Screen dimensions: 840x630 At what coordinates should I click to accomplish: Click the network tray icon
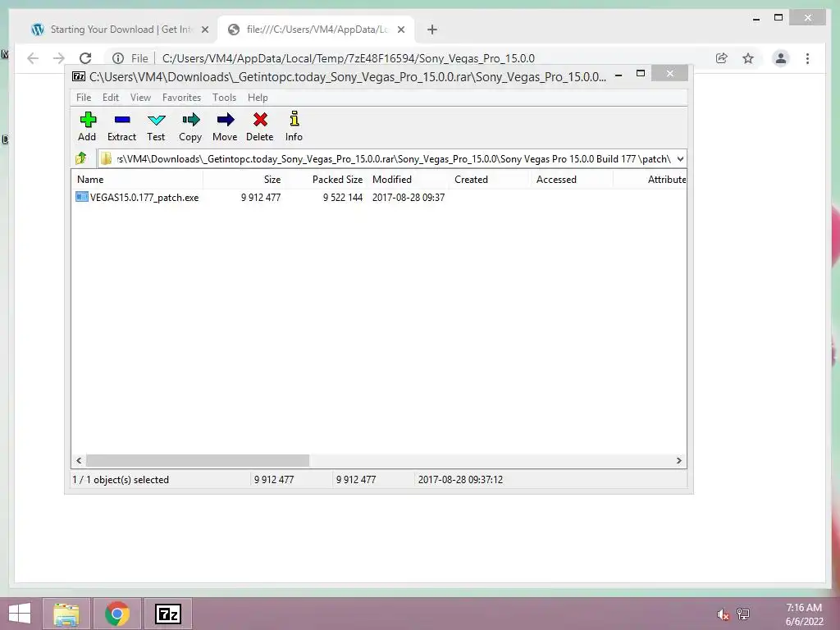(x=743, y=614)
